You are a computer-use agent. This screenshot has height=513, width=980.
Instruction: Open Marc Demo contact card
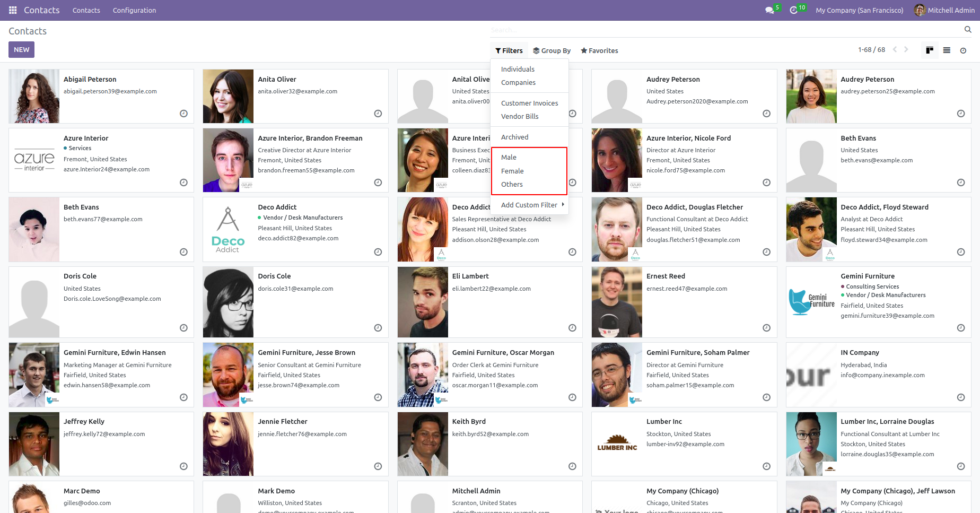pos(101,497)
